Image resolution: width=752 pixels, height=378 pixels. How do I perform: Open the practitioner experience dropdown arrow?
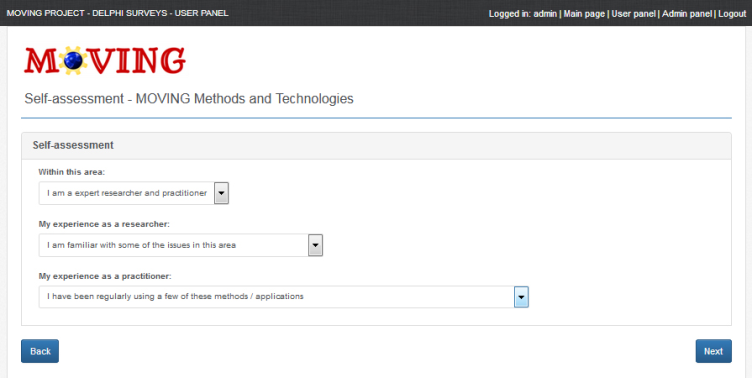point(521,297)
